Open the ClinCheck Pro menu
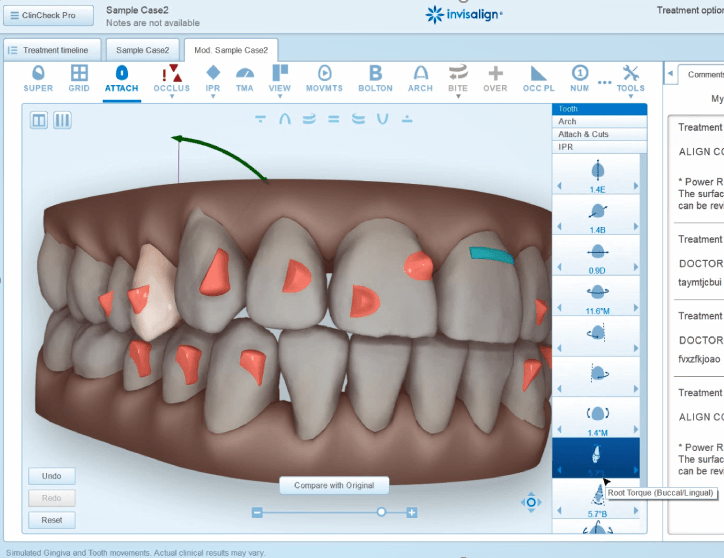 coord(48,15)
